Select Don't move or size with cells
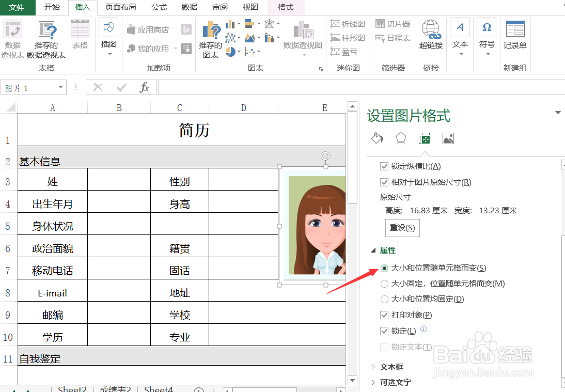 tap(384, 299)
